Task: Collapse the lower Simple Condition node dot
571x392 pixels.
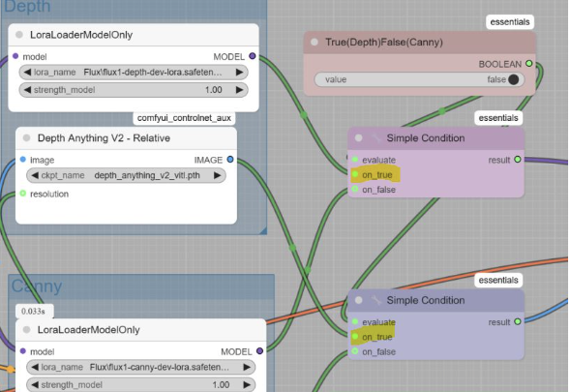Action: [358, 300]
